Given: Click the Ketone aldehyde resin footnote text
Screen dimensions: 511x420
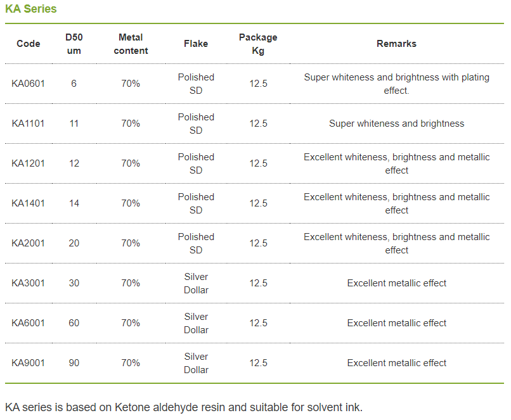Looking at the screenshot, I should pos(184,407).
